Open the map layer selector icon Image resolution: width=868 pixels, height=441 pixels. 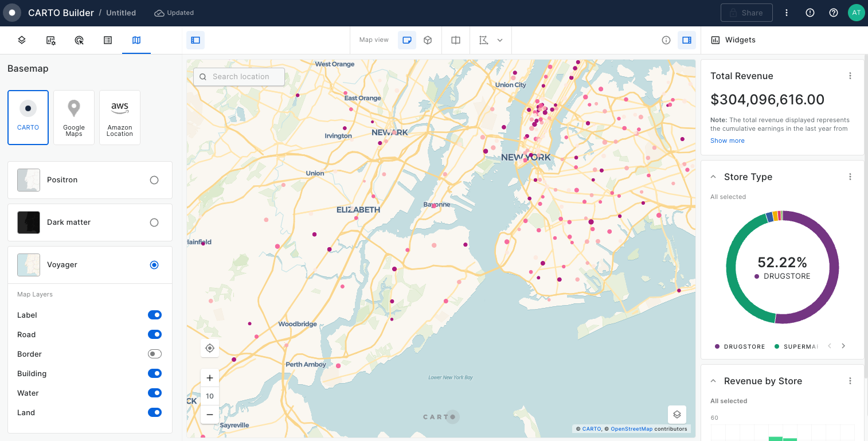[677, 415]
